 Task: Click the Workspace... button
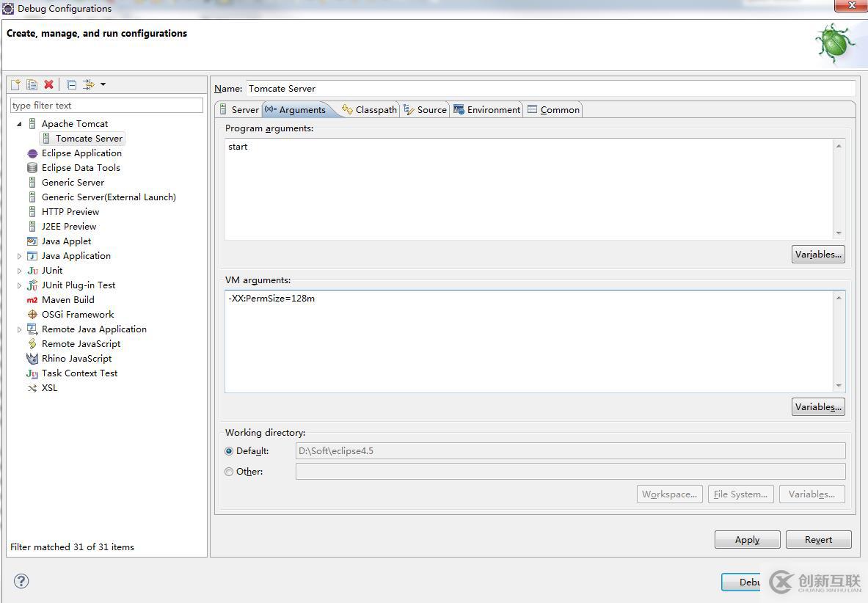(x=670, y=494)
